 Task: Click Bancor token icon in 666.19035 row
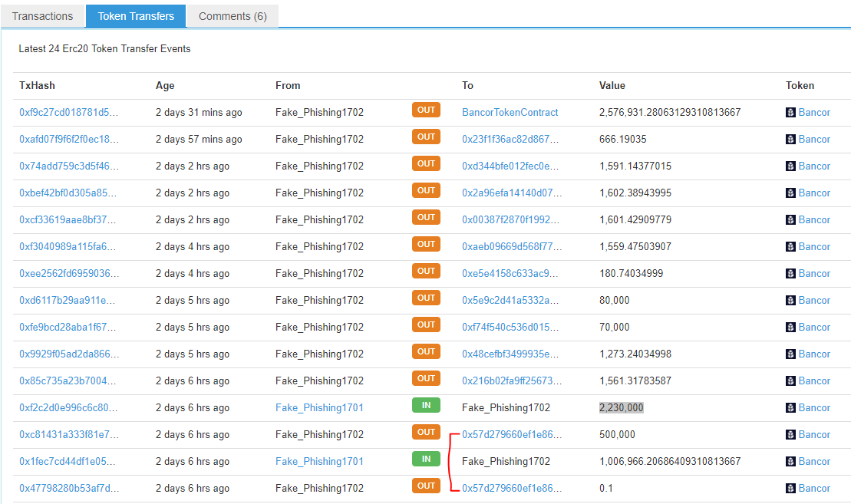[790, 139]
